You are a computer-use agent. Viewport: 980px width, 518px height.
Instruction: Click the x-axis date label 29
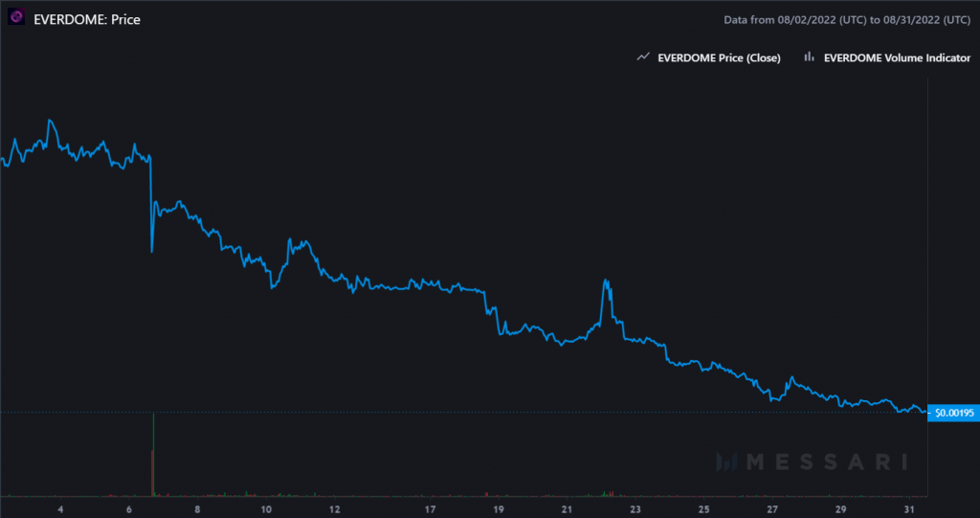point(840,508)
